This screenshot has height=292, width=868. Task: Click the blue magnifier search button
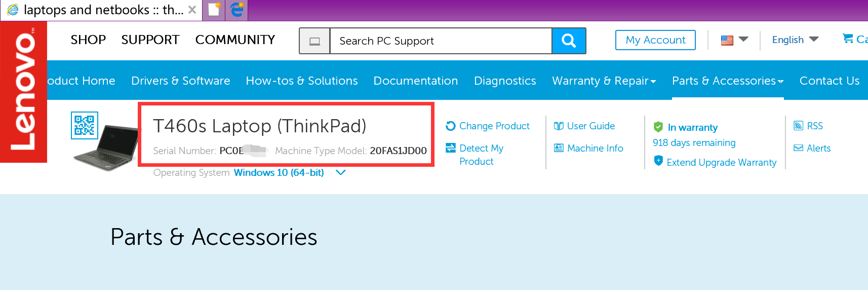[x=569, y=41]
